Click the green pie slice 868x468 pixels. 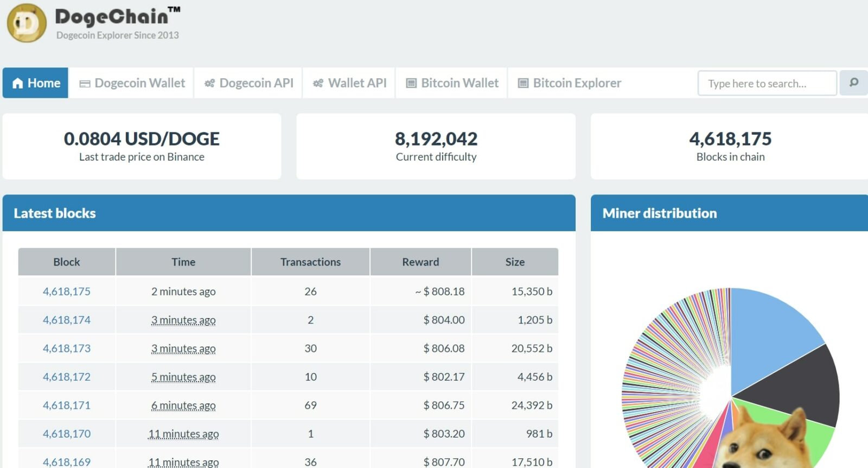pos(820,441)
